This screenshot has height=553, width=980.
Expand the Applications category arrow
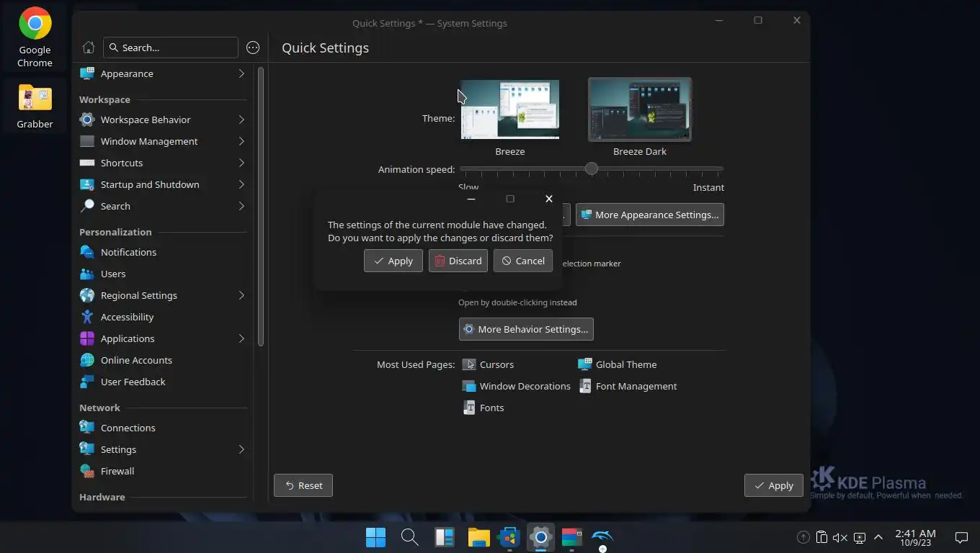tap(241, 338)
